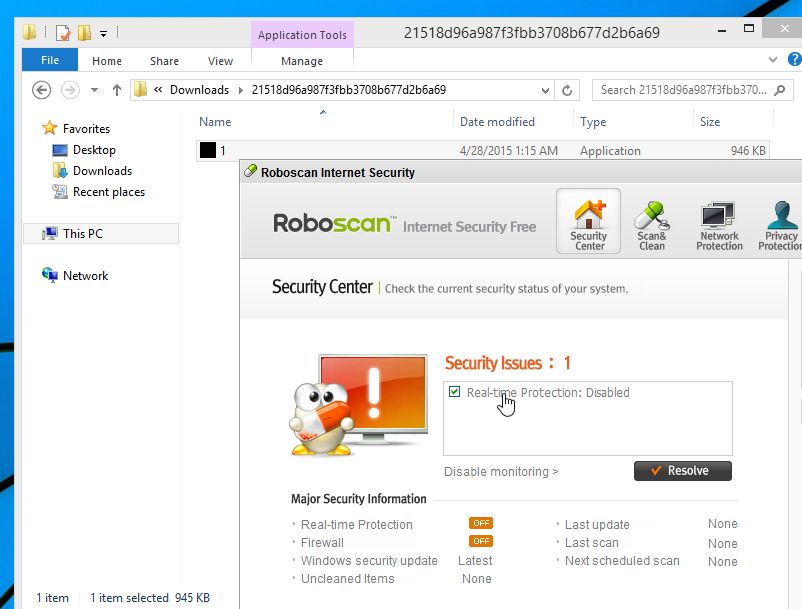Click the '1 item selected 945 KB' status text
The image size is (802, 609).
click(150, 598)
